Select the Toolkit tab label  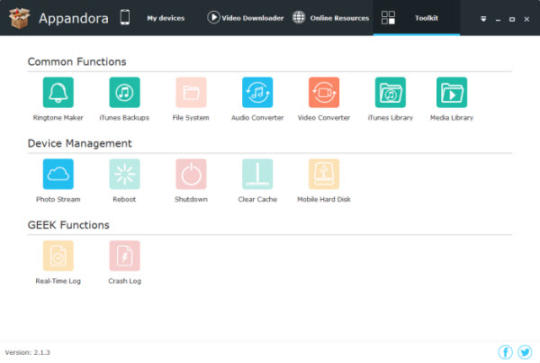click(426, 18)
